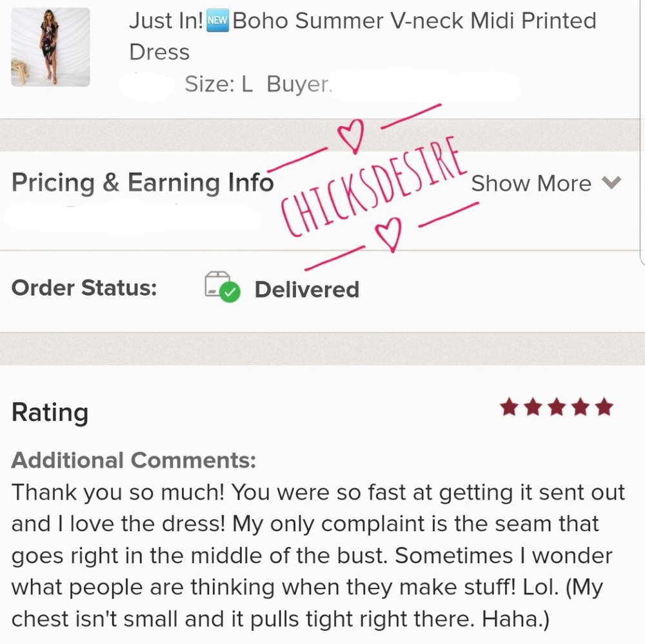645x644 pixels.
Task: Expand Show More pricing details
Action: click(x=531, y=184)
